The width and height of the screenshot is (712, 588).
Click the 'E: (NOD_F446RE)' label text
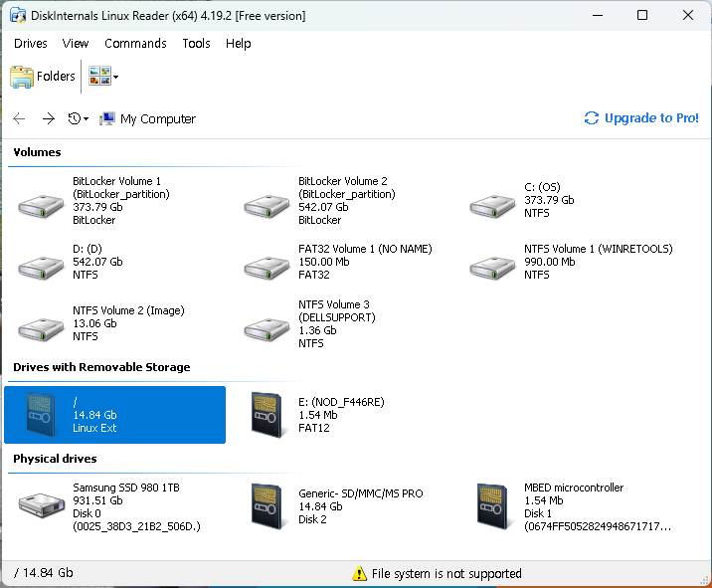pos(341,402)
